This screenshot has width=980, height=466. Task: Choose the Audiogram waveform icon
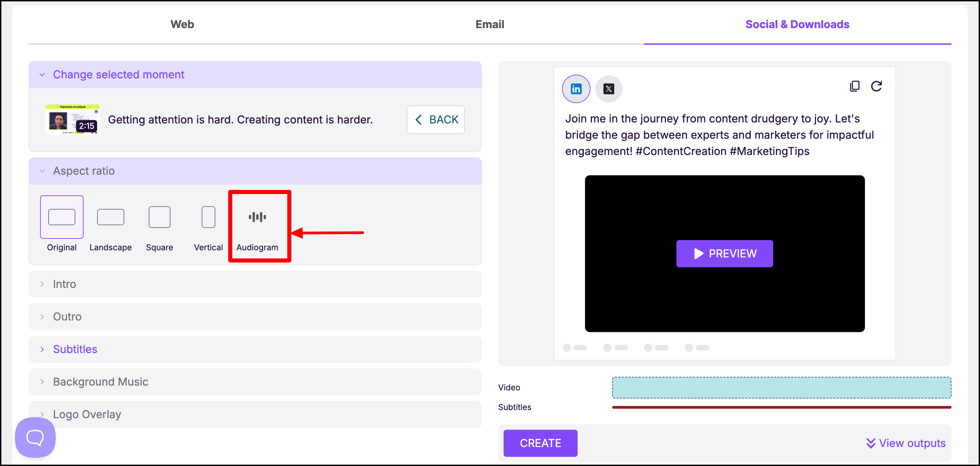[x=257, y=217]
